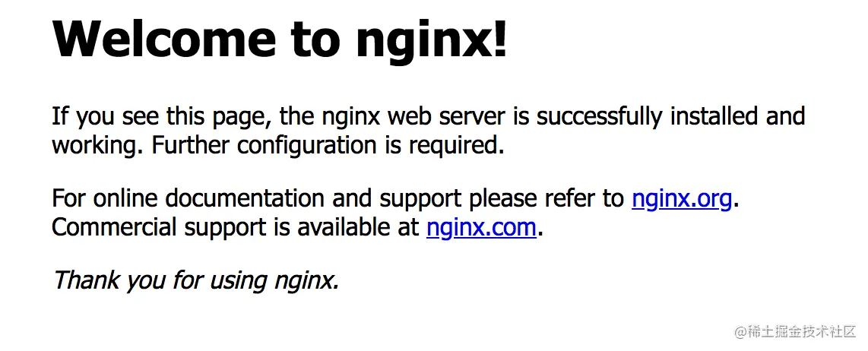This screenshot has width=868, height=351.
Task: Click the sentence "Further configuration is required."
Action: coord(328,146)
